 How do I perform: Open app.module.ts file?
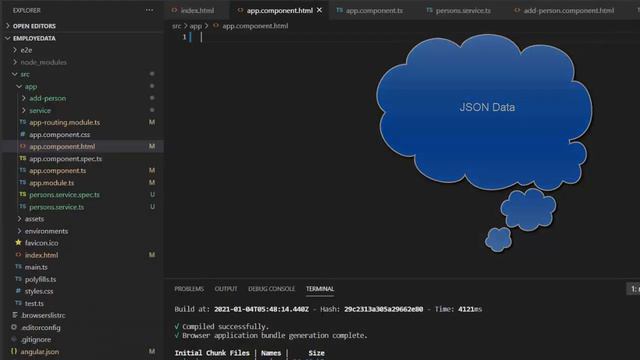click(51, 182)
